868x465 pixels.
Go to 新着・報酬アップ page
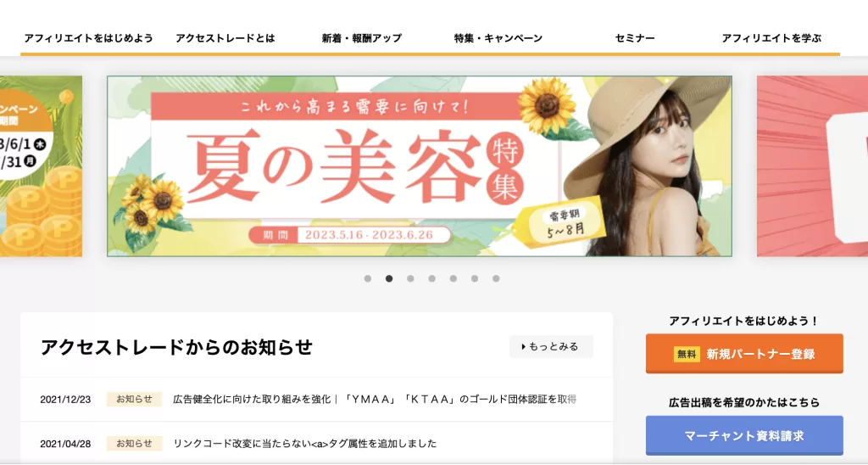coord(361,38)
